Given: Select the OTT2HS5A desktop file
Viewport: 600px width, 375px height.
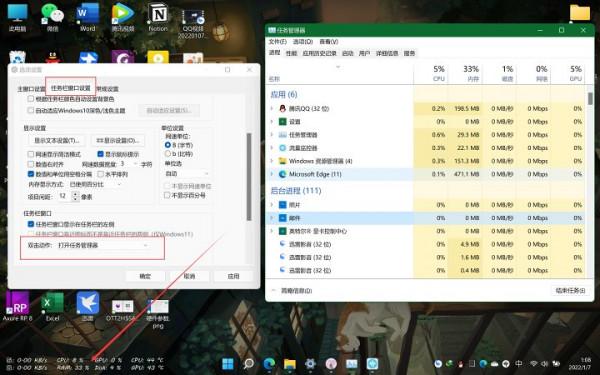Looking at the screenshot, I should [122, 309].
